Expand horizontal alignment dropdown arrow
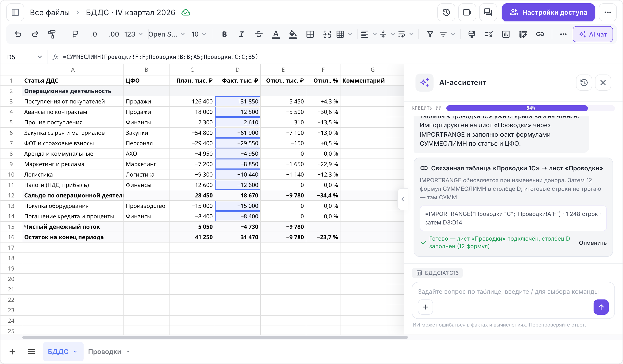623x364 pixels. pos(375,34)
